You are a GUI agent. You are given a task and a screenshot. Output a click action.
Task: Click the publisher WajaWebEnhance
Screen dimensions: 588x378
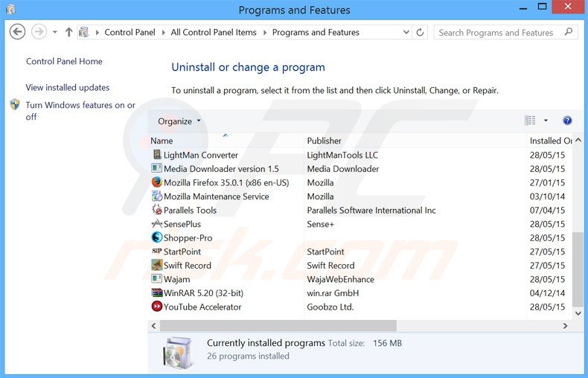(x=340, y=279)
